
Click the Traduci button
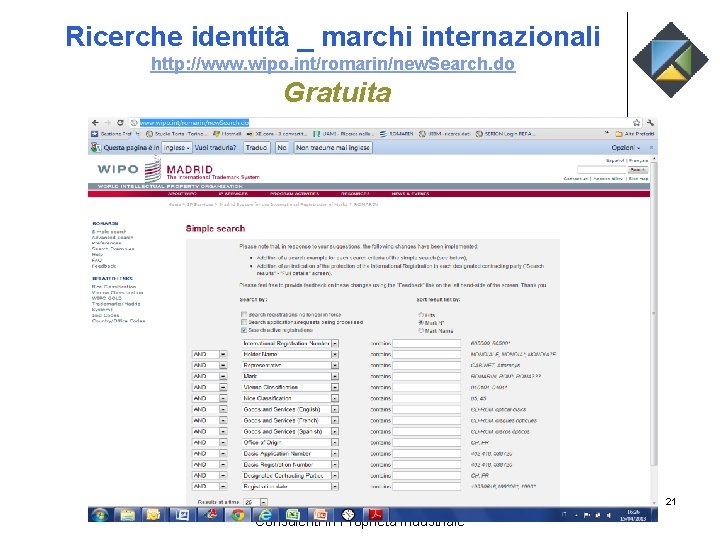point(256,147)
